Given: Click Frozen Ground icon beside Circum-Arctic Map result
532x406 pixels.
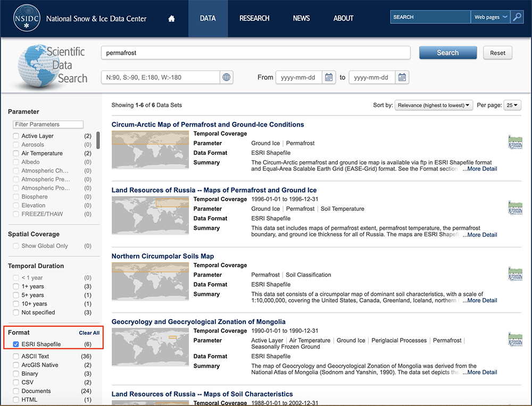Looking at the screenshot, I should tap(515, 142).
